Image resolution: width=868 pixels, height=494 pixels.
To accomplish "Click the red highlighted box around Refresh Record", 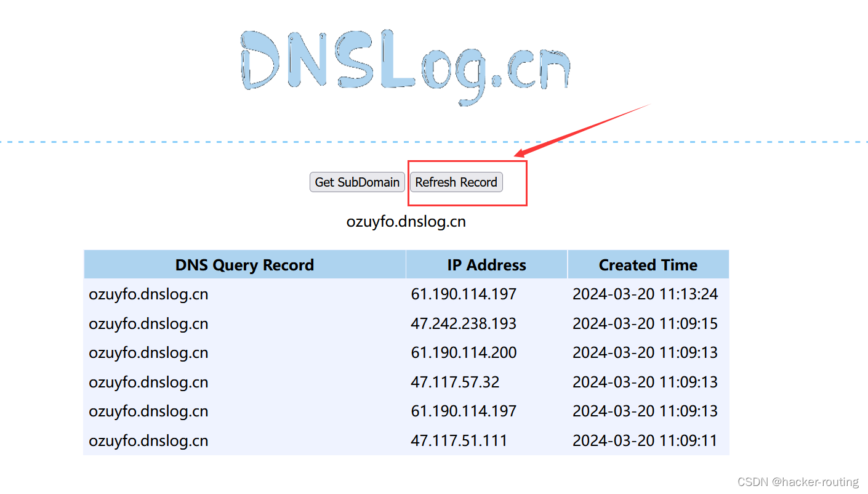I will click(467, 183).
